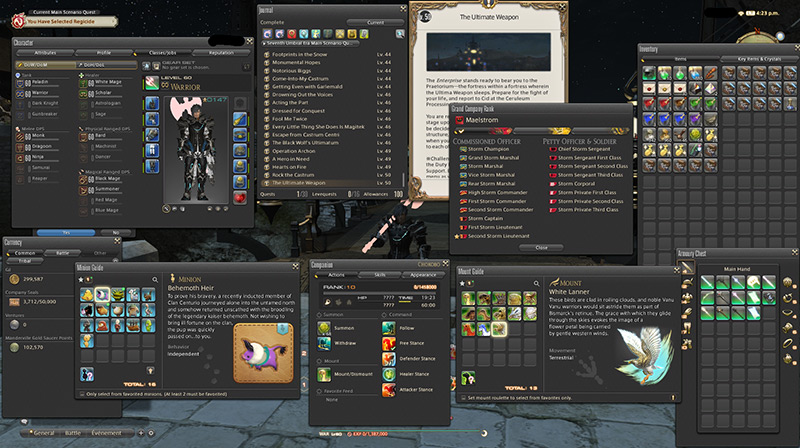Click the Bard job icon

(83, 137)
